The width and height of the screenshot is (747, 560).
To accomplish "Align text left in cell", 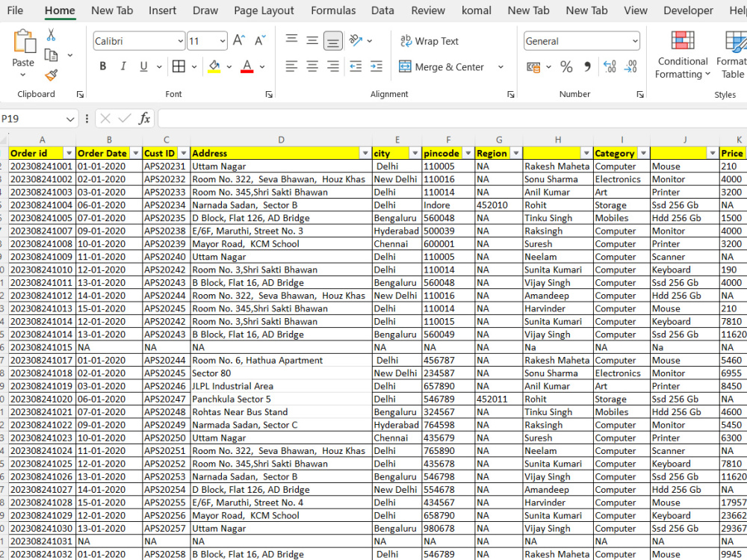I will click(x=291, y=66).
